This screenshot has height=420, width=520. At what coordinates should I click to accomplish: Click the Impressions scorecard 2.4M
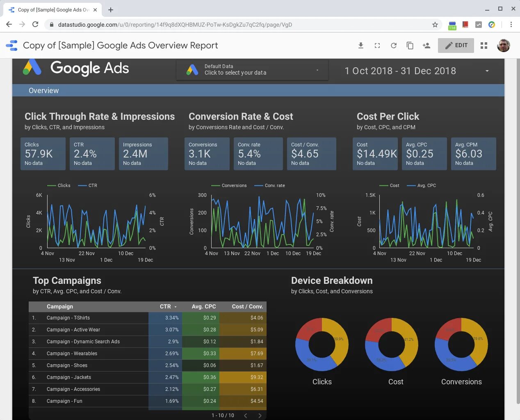tap(144, 154)
